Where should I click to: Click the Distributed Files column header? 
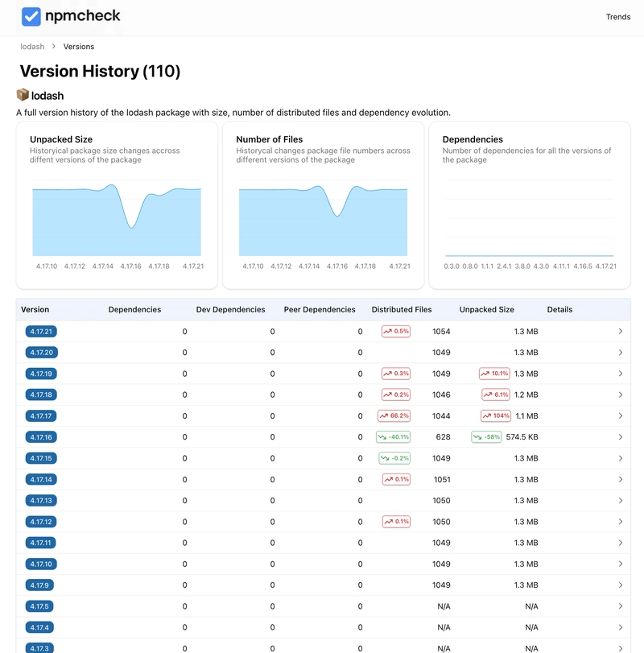(402, 309)
